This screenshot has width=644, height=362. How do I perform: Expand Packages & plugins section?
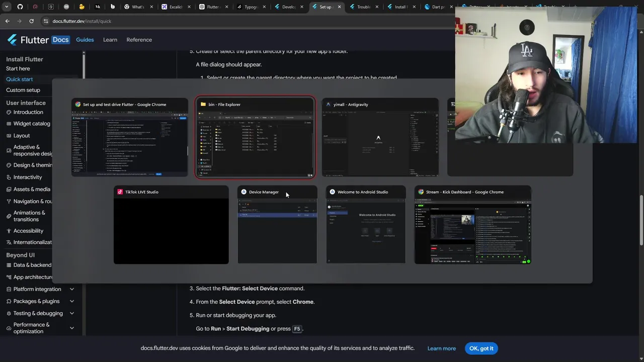coord(71,301)
